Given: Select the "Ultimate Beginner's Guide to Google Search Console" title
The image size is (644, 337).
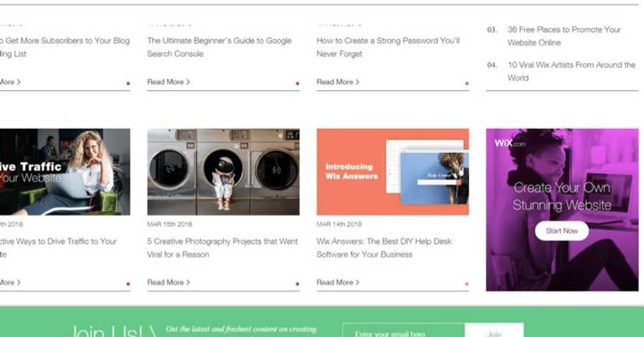Looking at the screenshot, I should tap(219, 47).
